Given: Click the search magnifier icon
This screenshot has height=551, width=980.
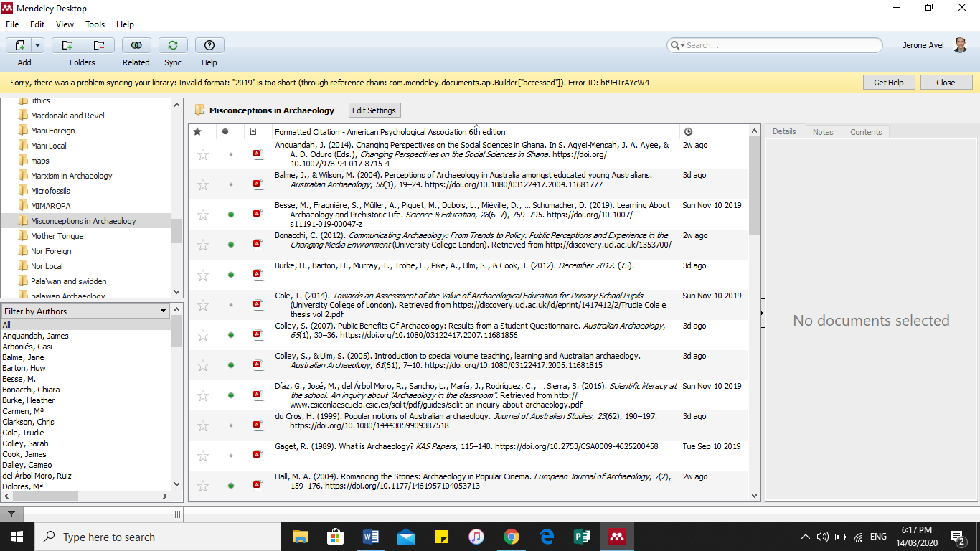Looking at the screenshot, I should point(675,44).
